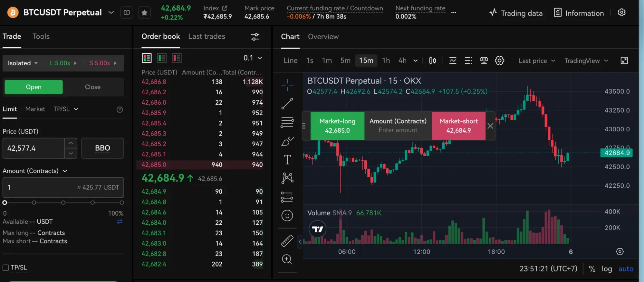Toggle the favorite star for BTCUSDT
The width and height of the screenshot is (644, 282).
144,13
